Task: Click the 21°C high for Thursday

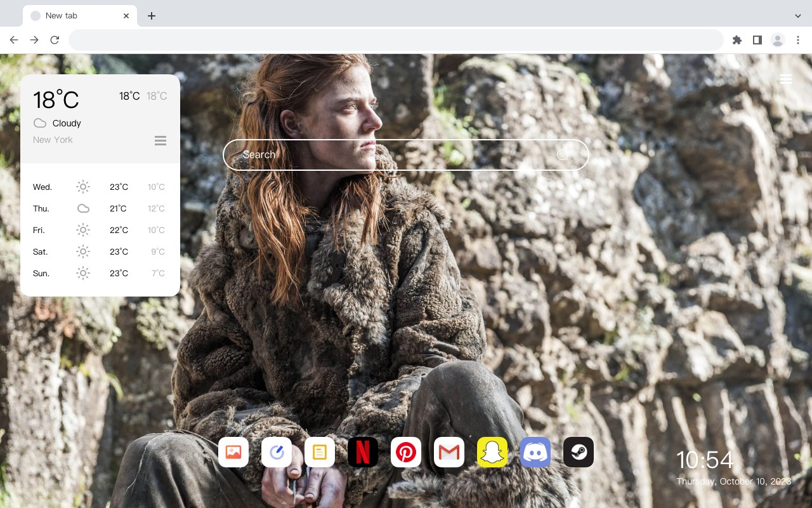Action: click(118, 208)
